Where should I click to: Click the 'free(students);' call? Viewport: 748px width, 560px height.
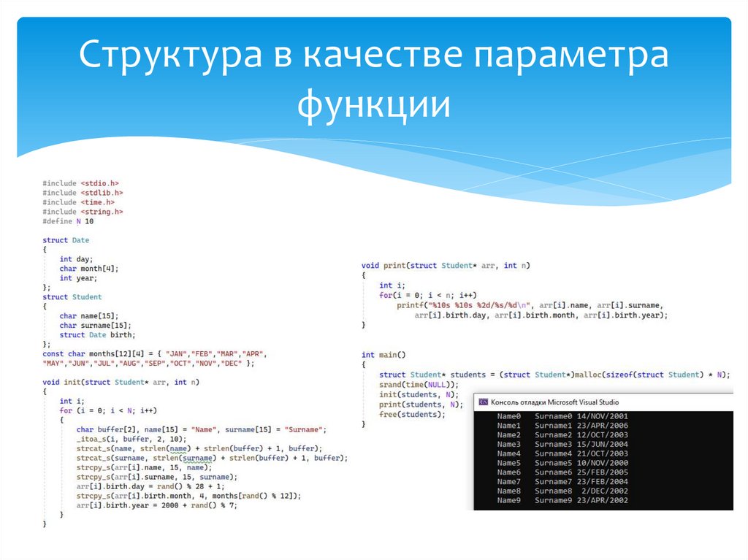coord(412,415)
